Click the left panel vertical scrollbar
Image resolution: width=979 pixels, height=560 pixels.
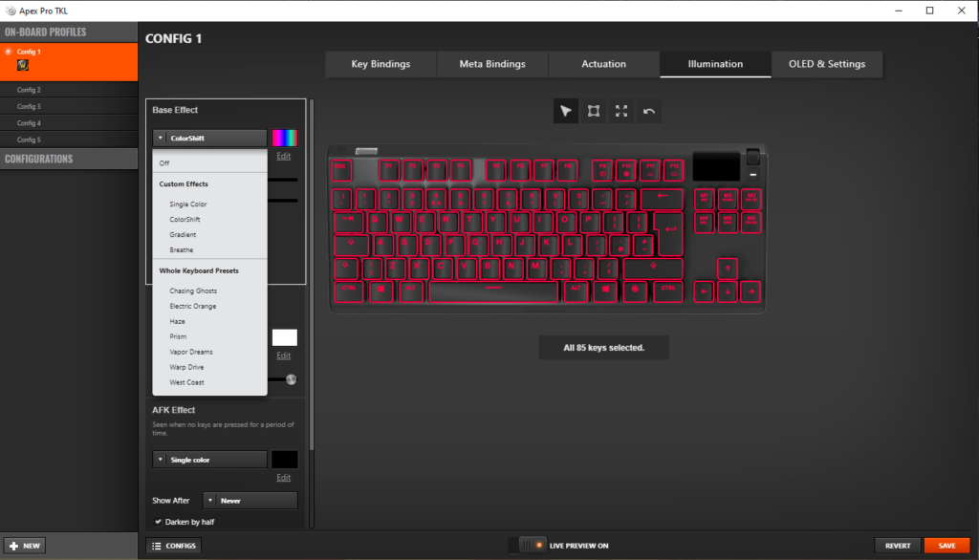point(312,274)
